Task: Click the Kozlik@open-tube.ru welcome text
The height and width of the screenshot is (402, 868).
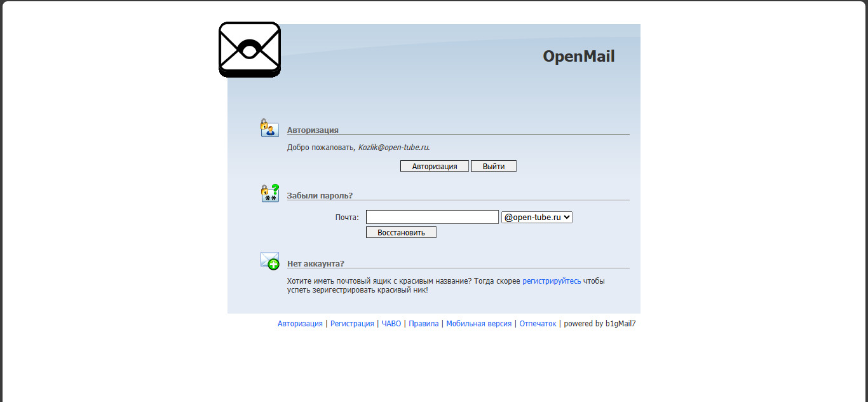Action: [393, 147]
